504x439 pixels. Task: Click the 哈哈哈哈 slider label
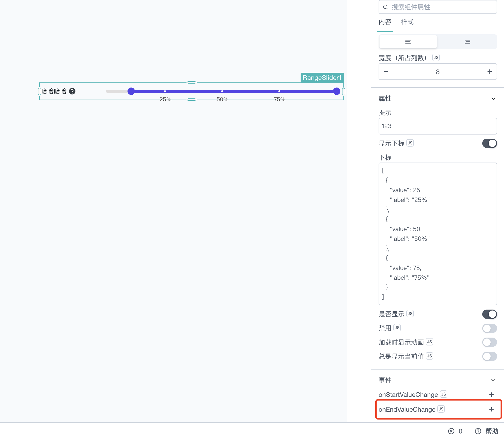click(x=54, y=91)
